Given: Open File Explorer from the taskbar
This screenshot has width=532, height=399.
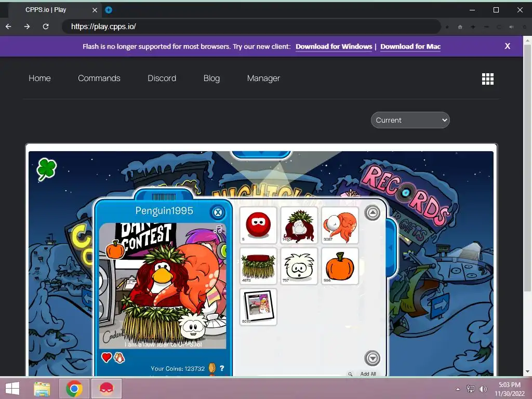Looking at the screenshot, I should click(42, 389).
